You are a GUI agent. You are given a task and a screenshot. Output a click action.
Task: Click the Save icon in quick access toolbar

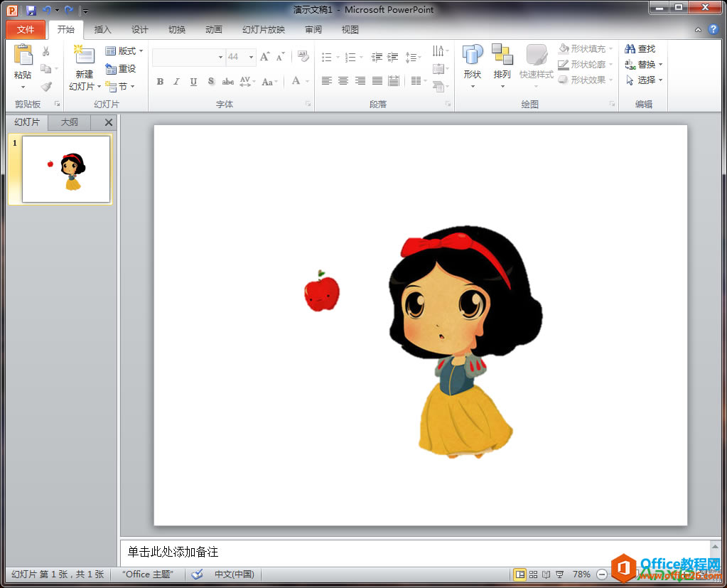coord(31,10)
